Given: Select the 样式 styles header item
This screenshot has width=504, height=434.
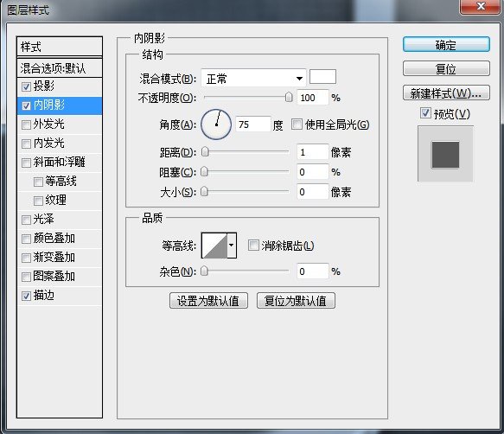Looking at the screenshot, I should click(60, 47).
